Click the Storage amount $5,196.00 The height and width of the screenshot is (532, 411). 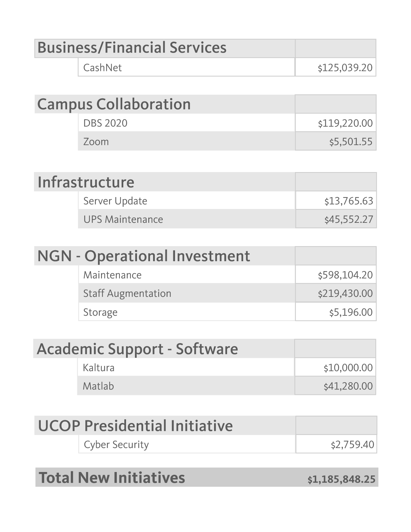pos(351,312)
